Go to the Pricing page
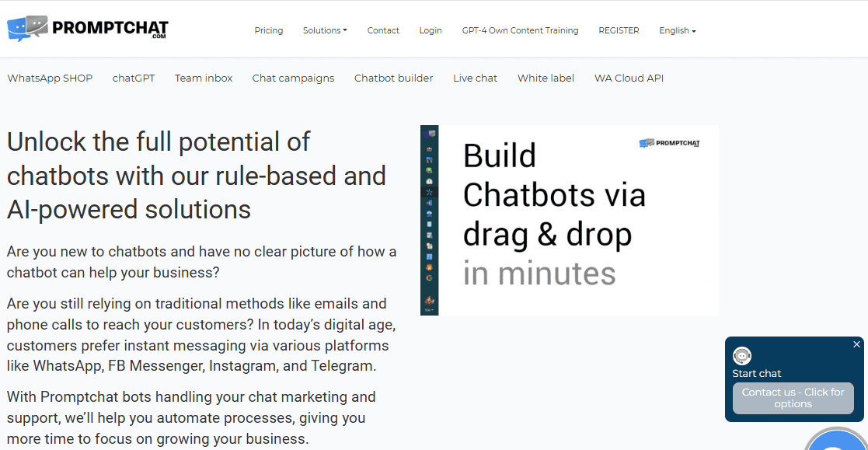This screenshot has width=868, height=450. tap(269, 30)
